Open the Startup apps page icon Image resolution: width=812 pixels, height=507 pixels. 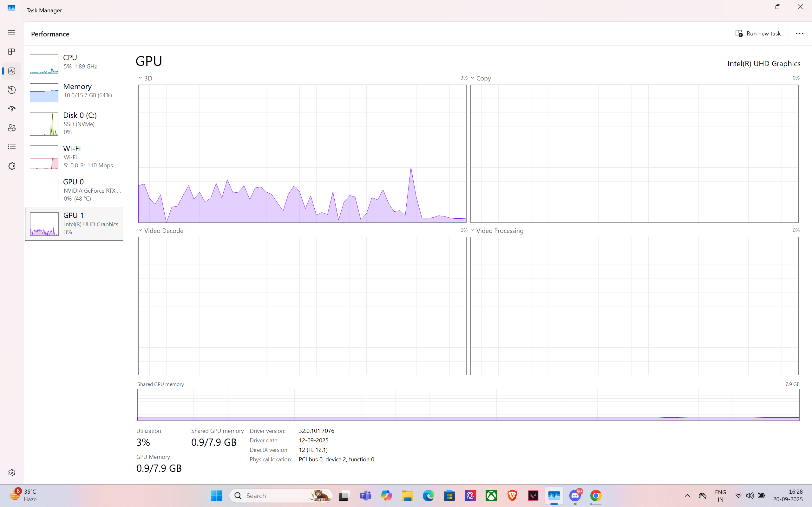(x=11, y=109)
